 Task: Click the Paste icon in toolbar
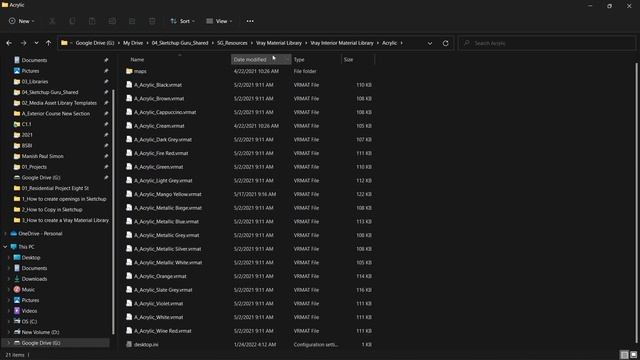92,21
